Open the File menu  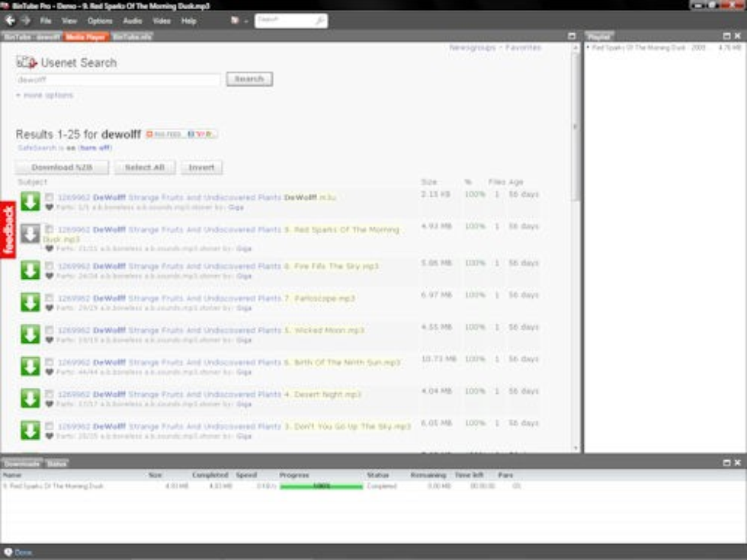point(46,21)
